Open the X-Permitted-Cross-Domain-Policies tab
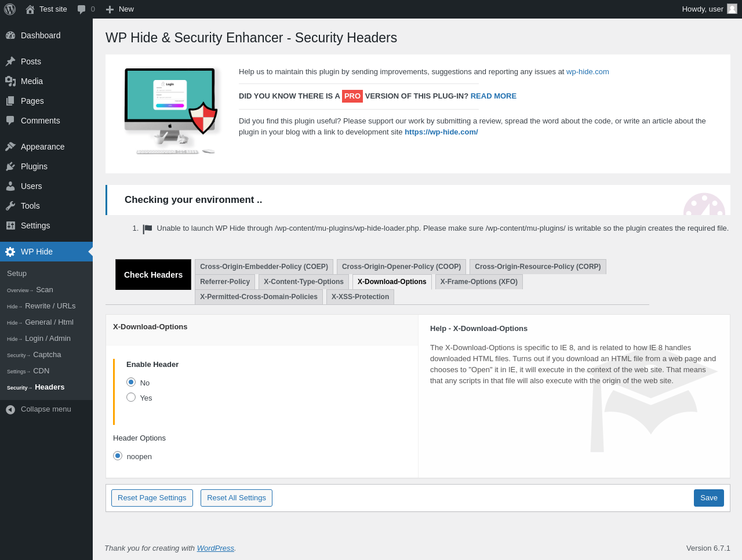The image size is (742, 560). coord(259,297)
